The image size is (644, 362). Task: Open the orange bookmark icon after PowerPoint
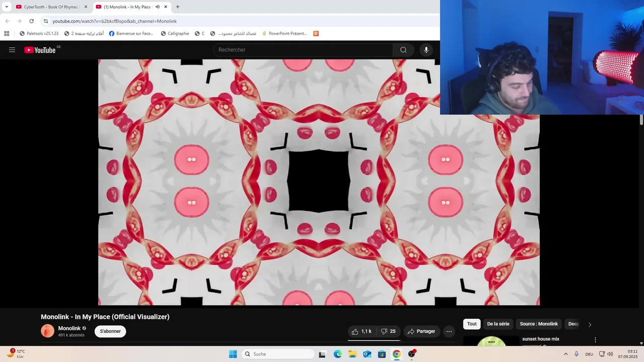pos(316,34)
